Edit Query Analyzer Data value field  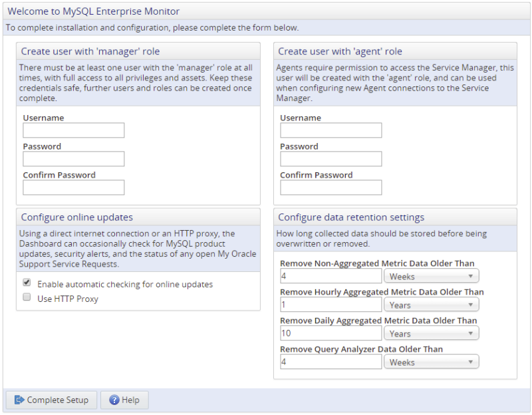pos(331,362)
